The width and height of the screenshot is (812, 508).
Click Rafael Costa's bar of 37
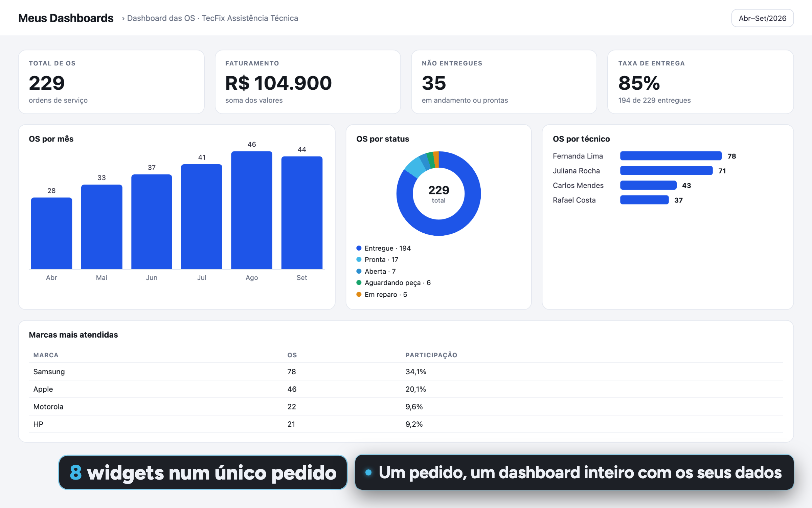(x=645, y=200)
